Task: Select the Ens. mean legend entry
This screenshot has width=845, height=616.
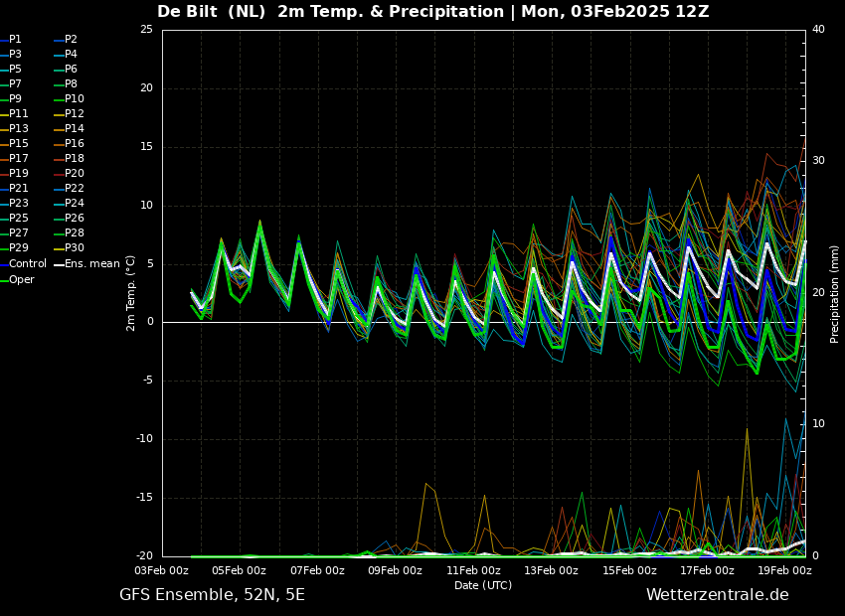Action: tap(91, 263)
